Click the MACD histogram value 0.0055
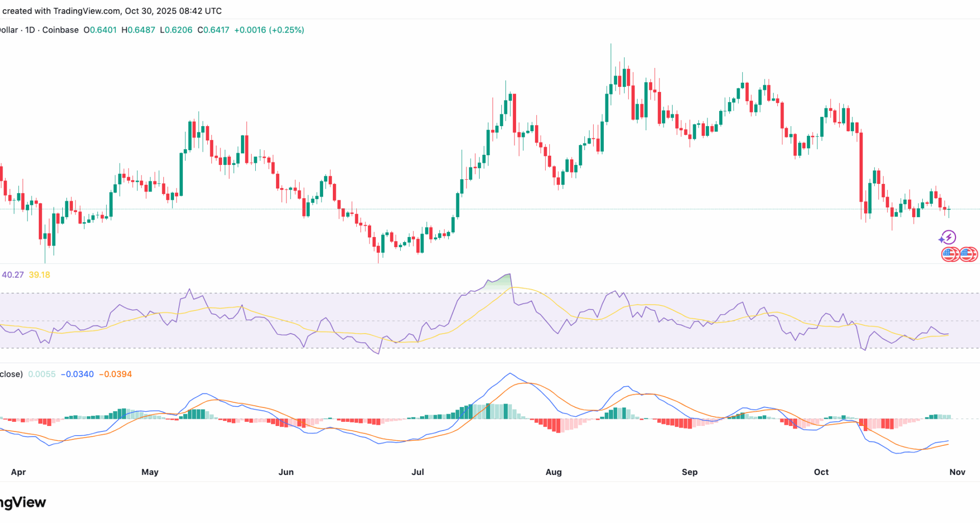Image resolution: width=980 pixels, height=523 pixels. click(42, 374)
